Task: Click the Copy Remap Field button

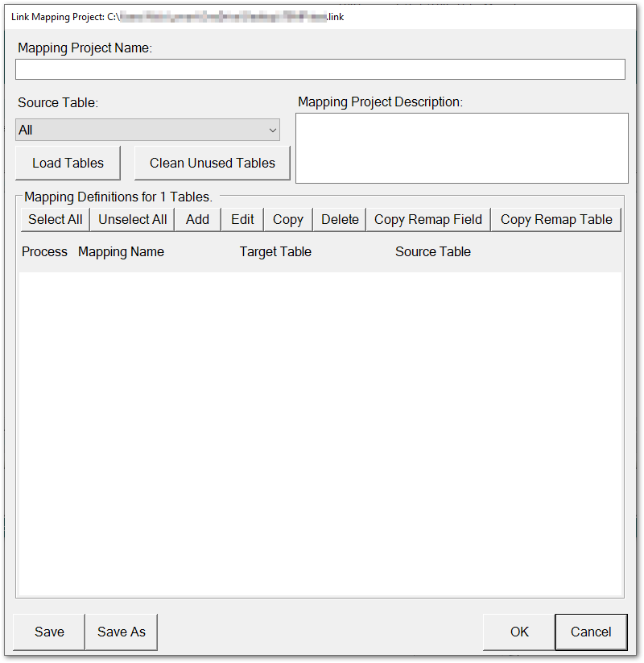Action: point(427,218)
